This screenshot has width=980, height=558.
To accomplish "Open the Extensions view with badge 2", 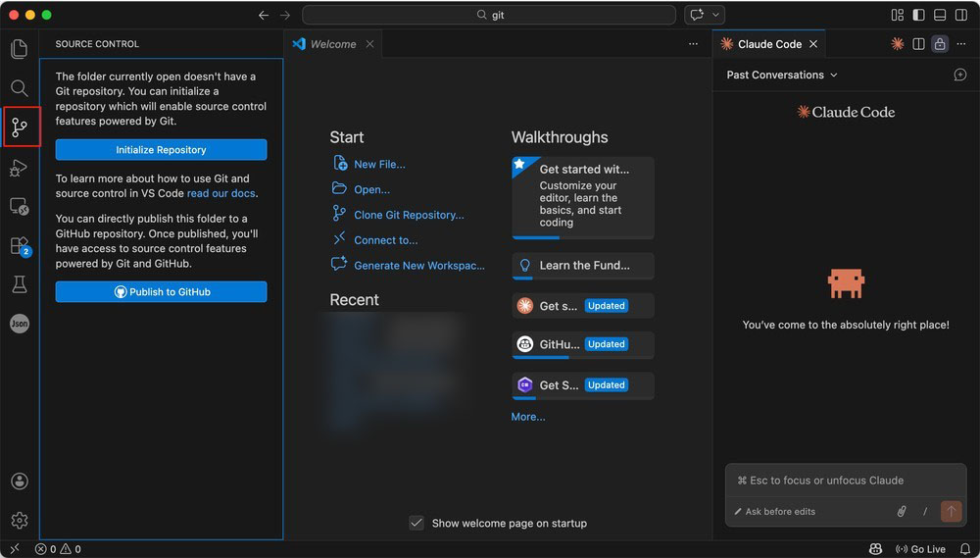I will [20, 246].
